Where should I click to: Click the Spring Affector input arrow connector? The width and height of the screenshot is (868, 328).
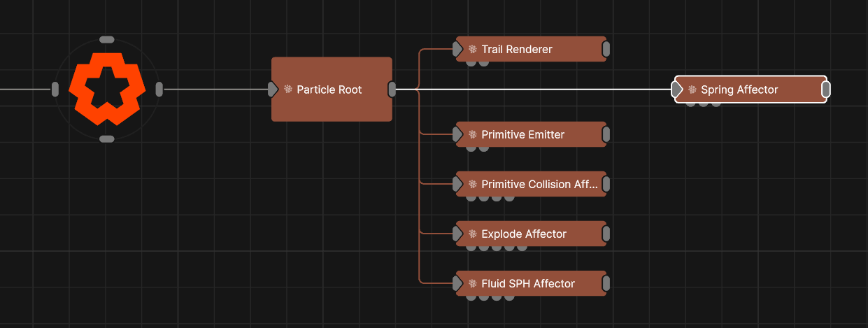pyautogui.click(x=676, y=90)
